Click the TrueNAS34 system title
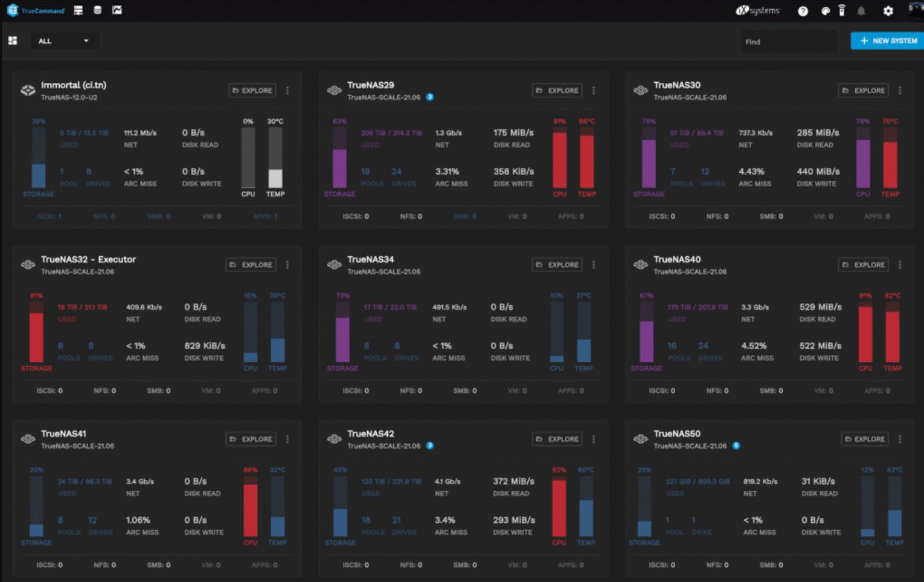The height and width of the screenshot is (582, 924). [x=370, y=259]
